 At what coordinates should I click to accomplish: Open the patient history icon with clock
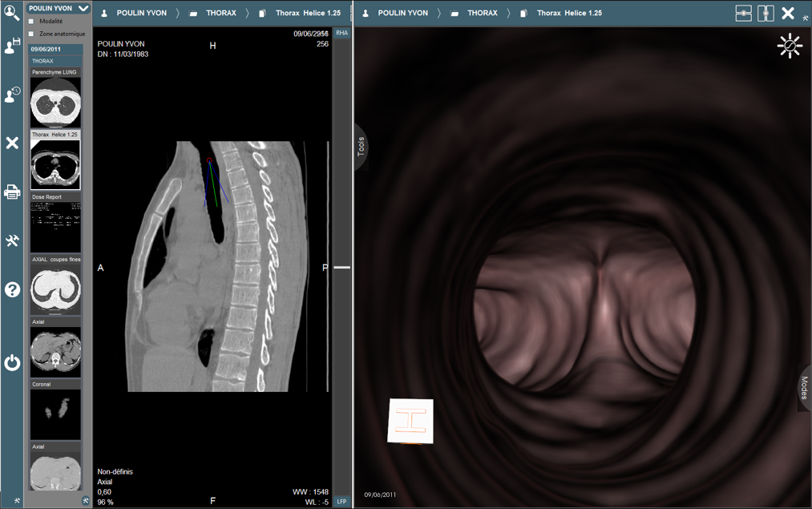pos(12,95)
